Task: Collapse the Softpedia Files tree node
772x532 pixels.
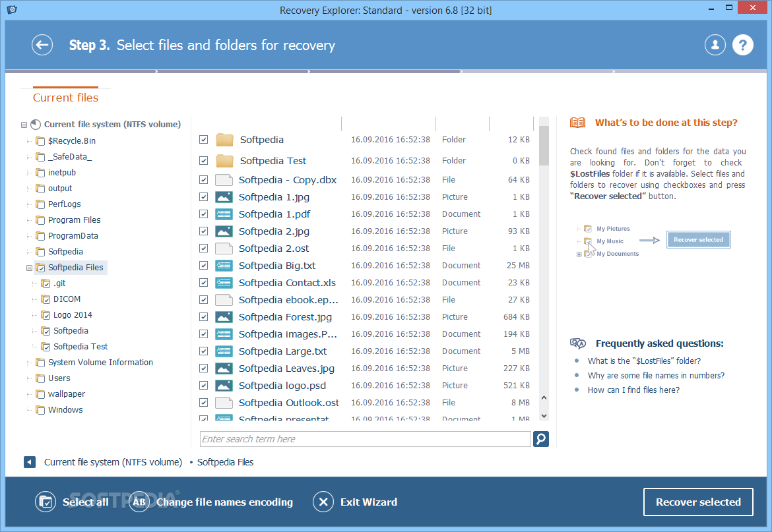Action: tap(29, 268)
